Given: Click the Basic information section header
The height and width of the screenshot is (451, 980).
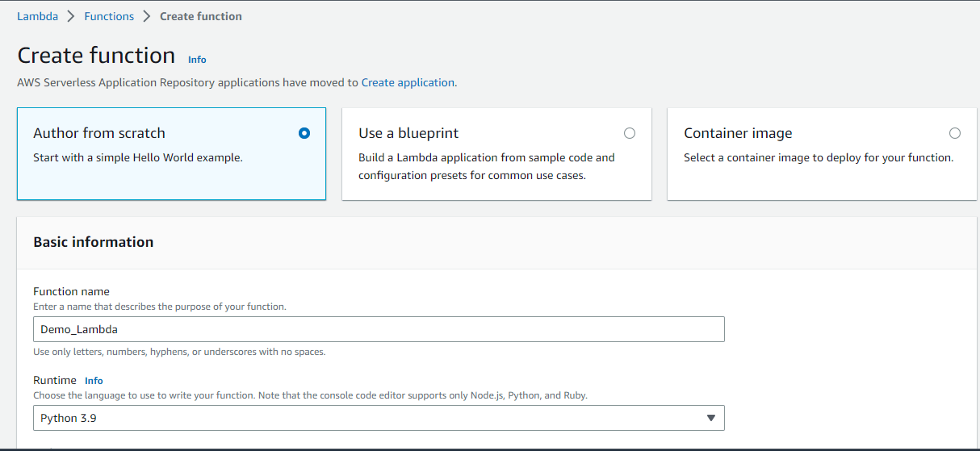Looking at the screenshot, I should point(94,242).
